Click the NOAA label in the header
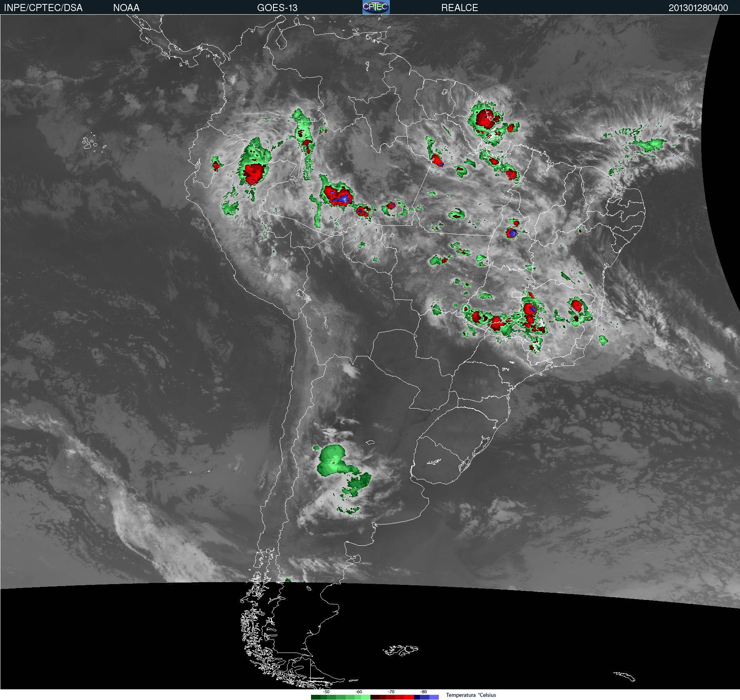 (x=126, y=8)
